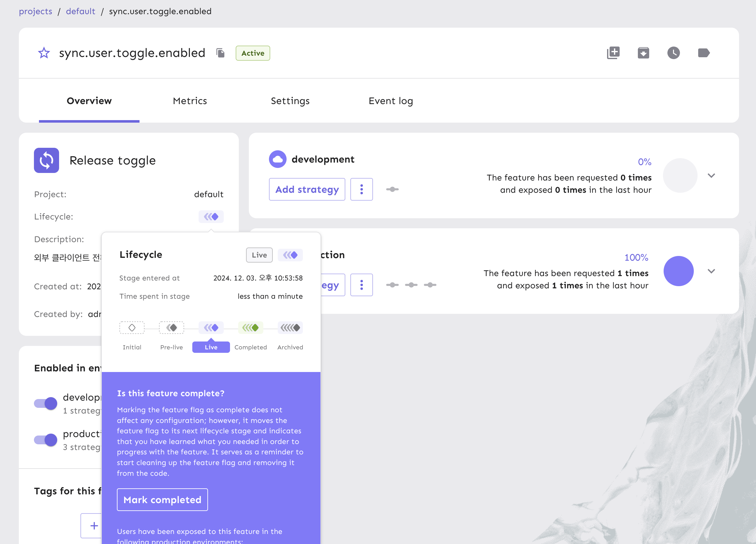Click the clone feature flag icon
This screenshot has height=544, width=756.
point(613,53)
